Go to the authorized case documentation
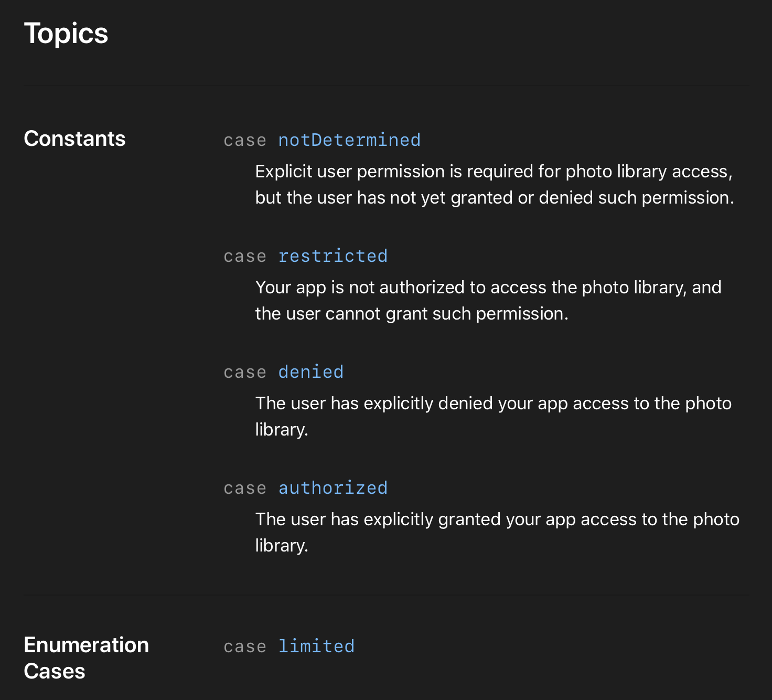 [x=333, y=488]
